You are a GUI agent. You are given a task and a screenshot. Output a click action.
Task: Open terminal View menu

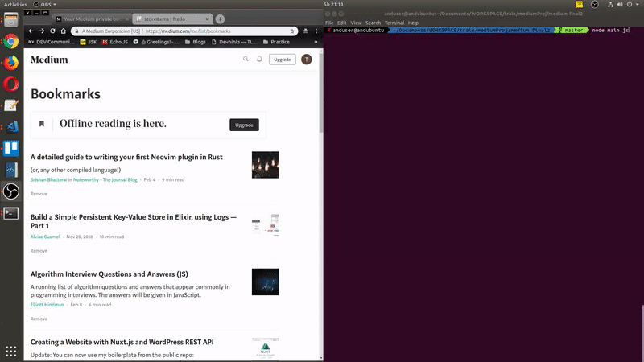(x=356, y=23)
